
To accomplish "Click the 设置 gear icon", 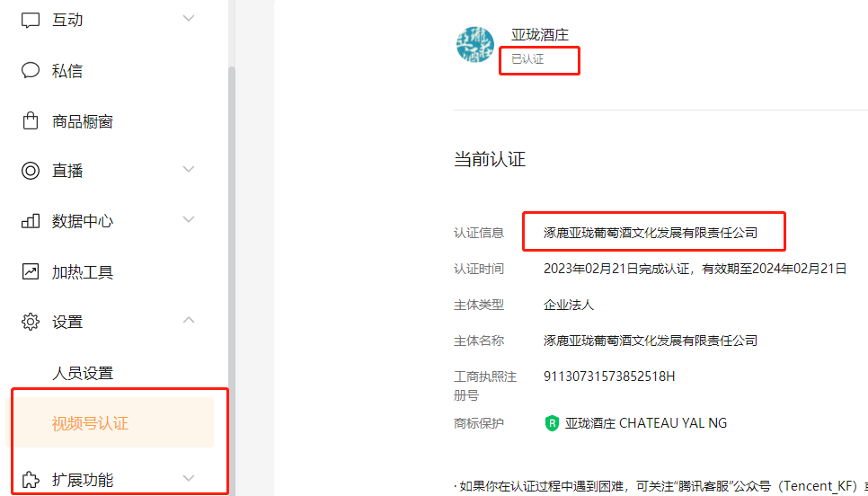I will [31, 322].
